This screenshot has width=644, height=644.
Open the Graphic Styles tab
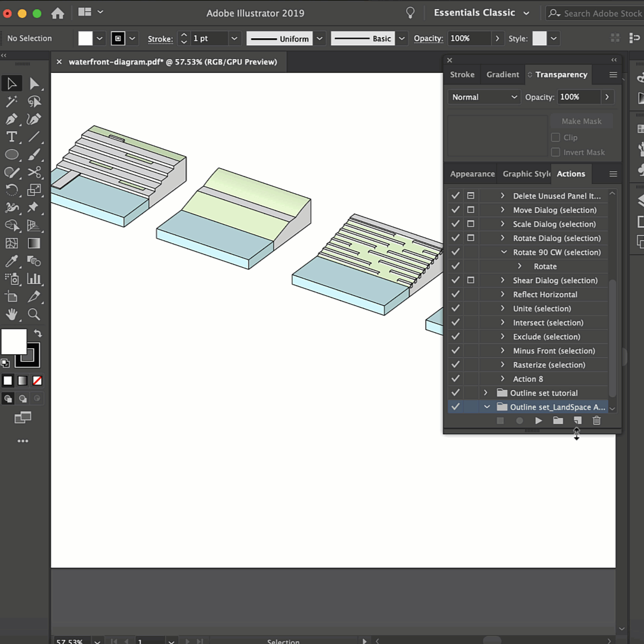point(526,174)
